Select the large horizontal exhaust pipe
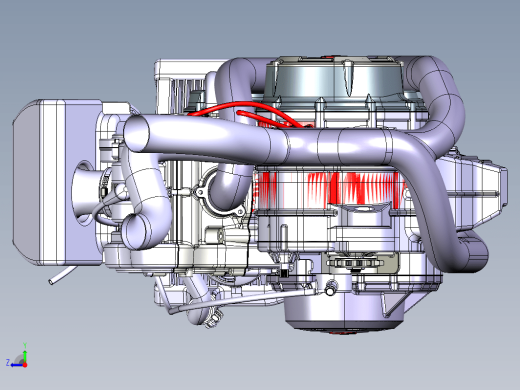The image size is (520, 390). [x=267, y=143]
